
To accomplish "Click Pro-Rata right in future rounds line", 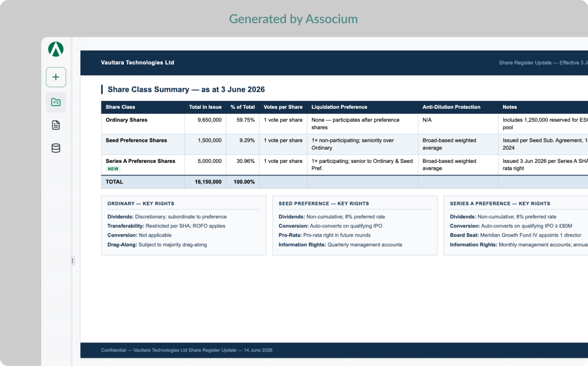I will tap(324, 236).
